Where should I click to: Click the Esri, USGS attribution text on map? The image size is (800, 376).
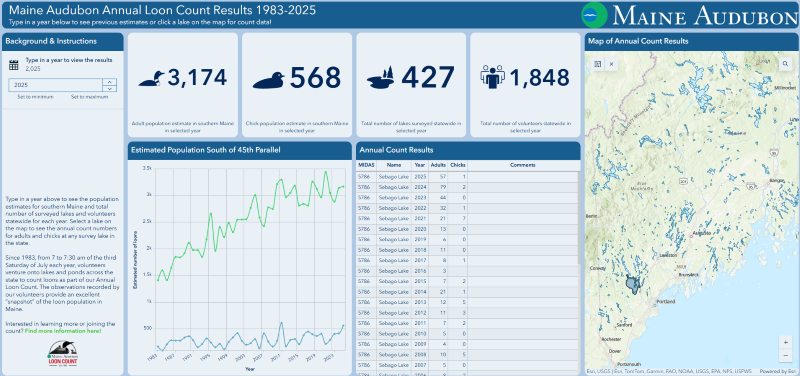(668, 371)
